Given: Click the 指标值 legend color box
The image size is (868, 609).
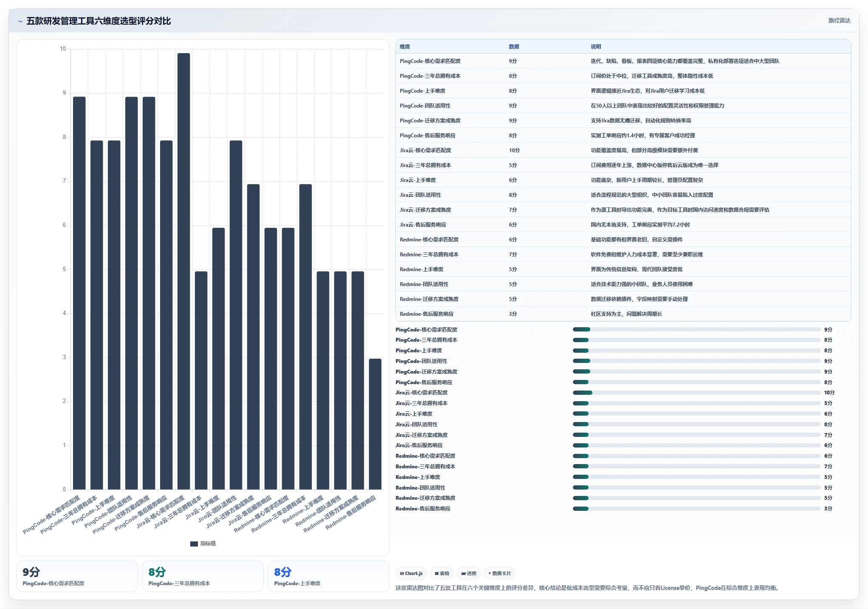Looking at the screenshot, I should pyautogui.click(x=194, y=544).
